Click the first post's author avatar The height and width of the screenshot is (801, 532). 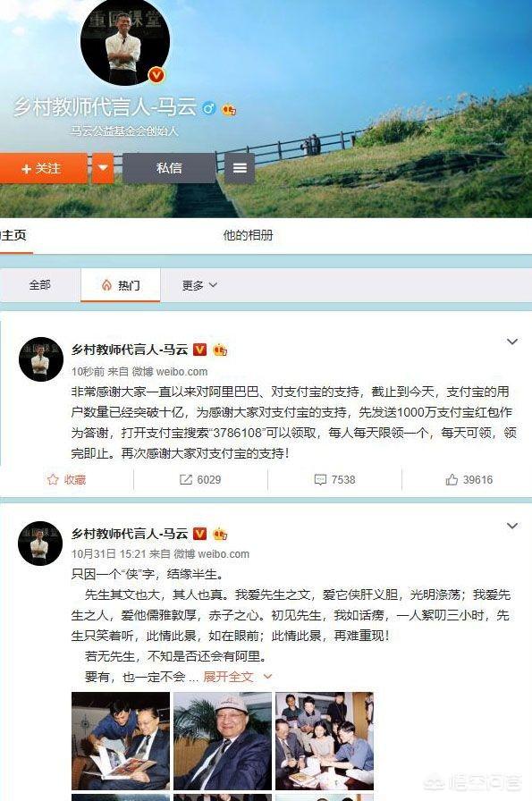point(41,359)
